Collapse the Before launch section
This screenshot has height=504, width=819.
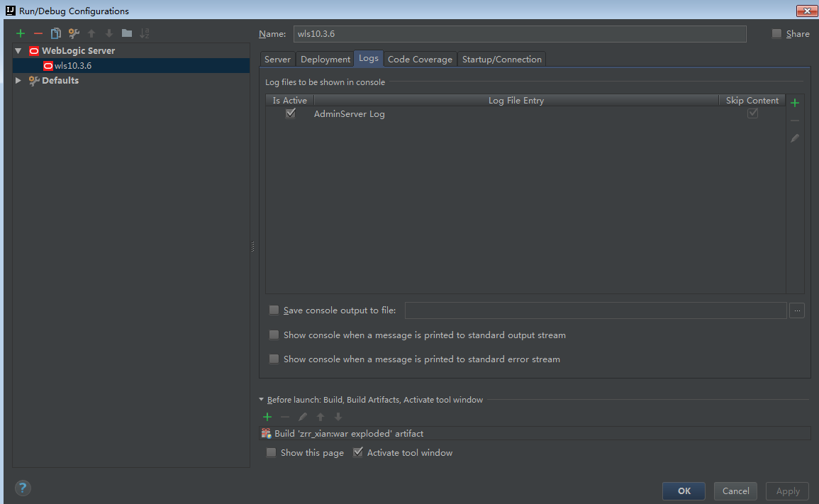click(x=261, y=400)
